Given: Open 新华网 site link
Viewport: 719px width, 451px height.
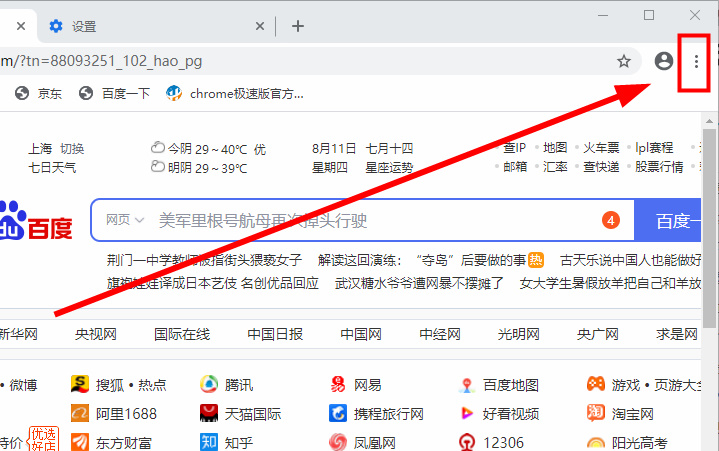Looking at the screenshot, I should click(18, 334).
